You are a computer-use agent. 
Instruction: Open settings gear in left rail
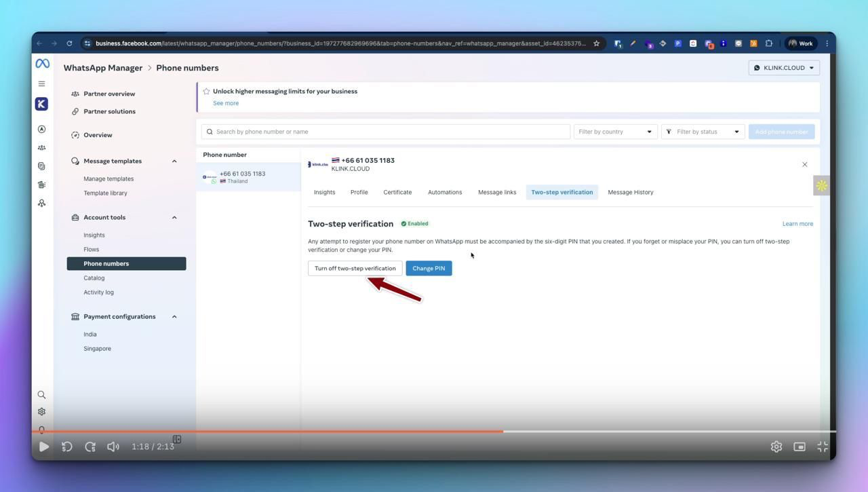(x=41, y=412)
